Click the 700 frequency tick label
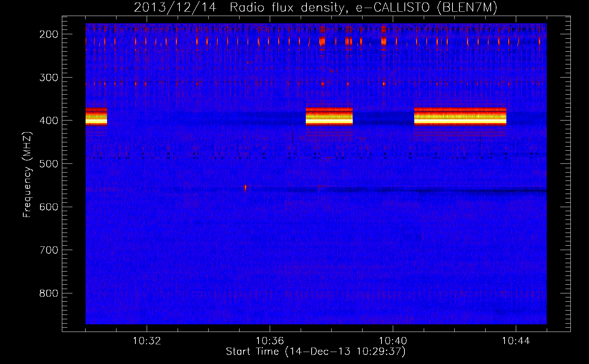 (x=48, y=250)
